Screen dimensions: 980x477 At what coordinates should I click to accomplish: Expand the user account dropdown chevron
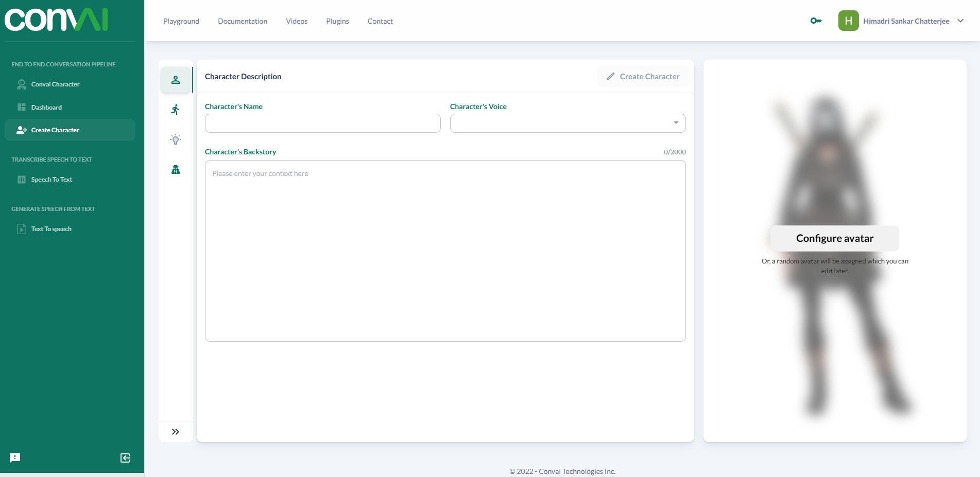[960, 21]
